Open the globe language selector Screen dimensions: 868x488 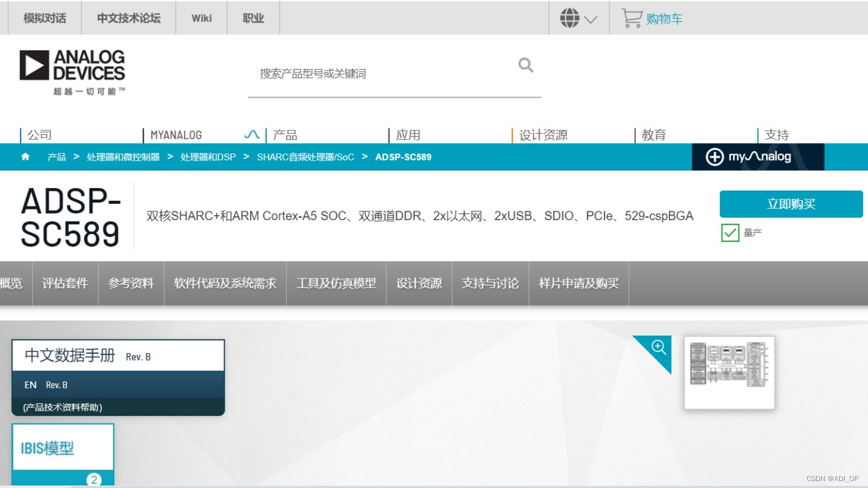[x=569, y=18]
